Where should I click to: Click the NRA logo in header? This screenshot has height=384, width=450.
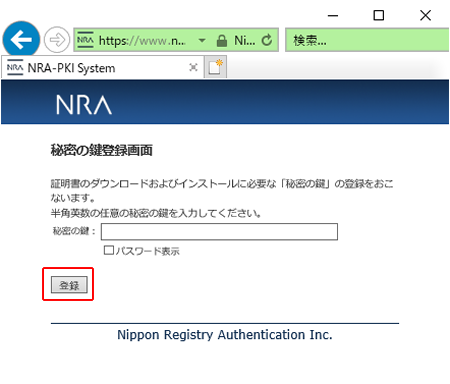[84, 105]
